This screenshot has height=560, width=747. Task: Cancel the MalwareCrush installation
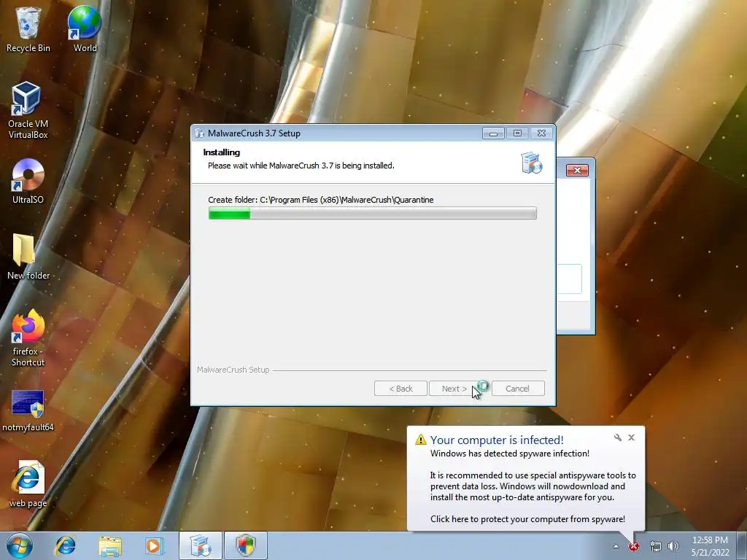518,389
